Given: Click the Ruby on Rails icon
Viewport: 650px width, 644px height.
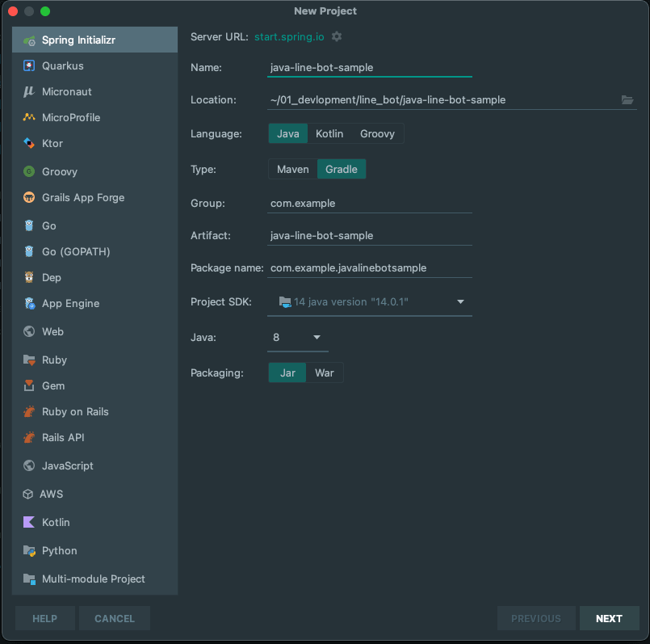Looking at the screenshot, I should pos(29,411).
